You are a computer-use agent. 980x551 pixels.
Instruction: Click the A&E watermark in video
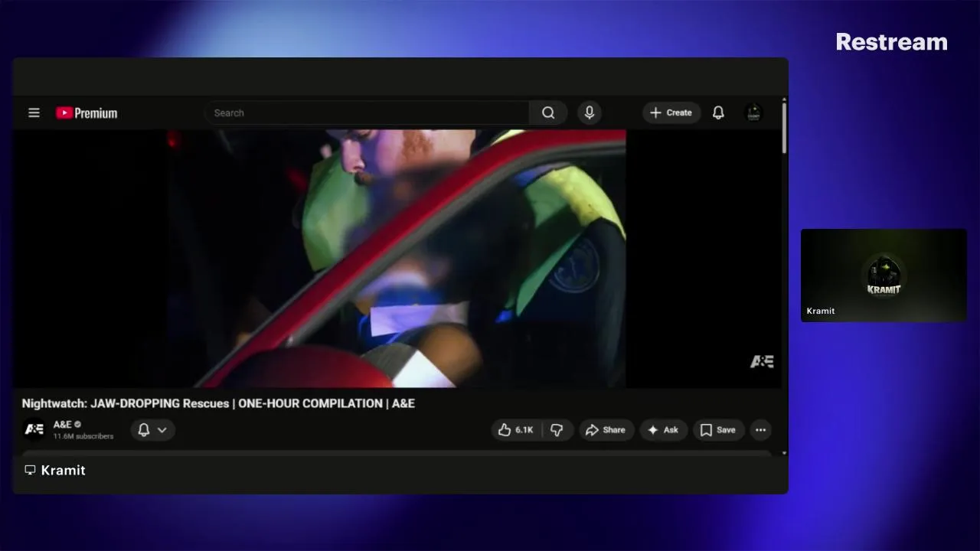click(762, 361)
